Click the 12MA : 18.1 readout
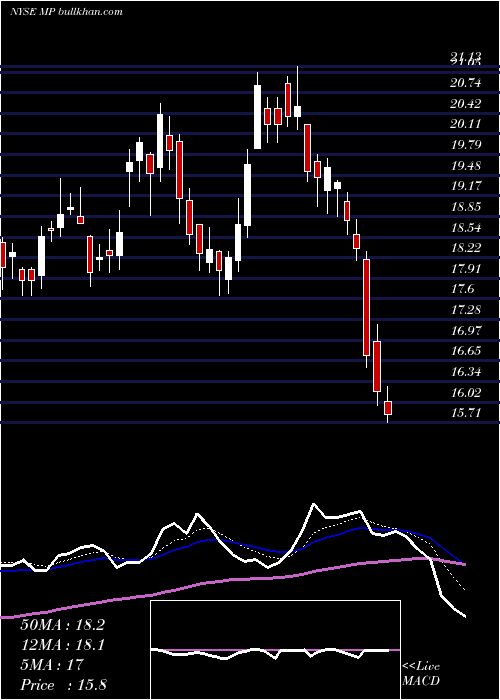 coord(62,645)
